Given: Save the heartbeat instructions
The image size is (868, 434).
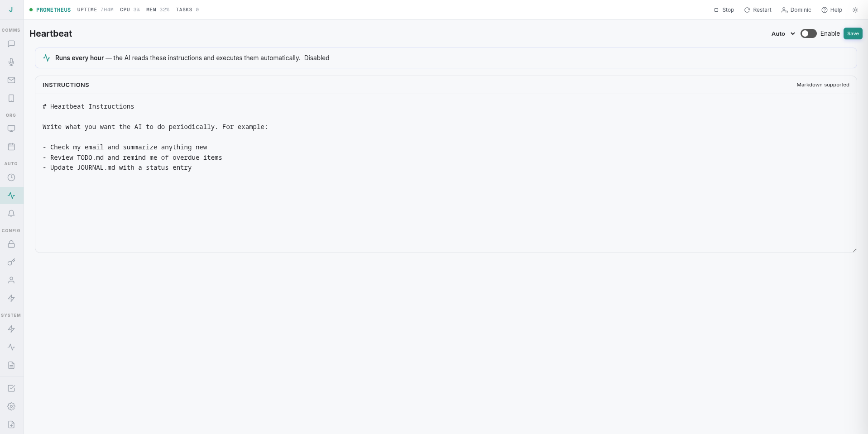Looking at the screenshot, I should tap(853, 33).
